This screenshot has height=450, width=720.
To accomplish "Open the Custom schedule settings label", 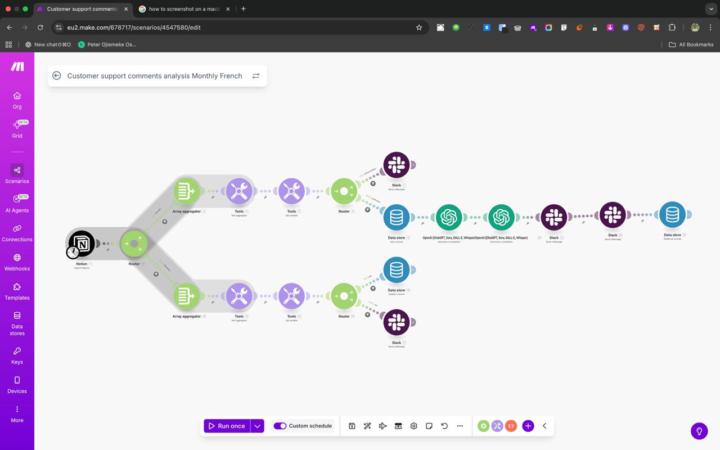I will tap(310, 426).
